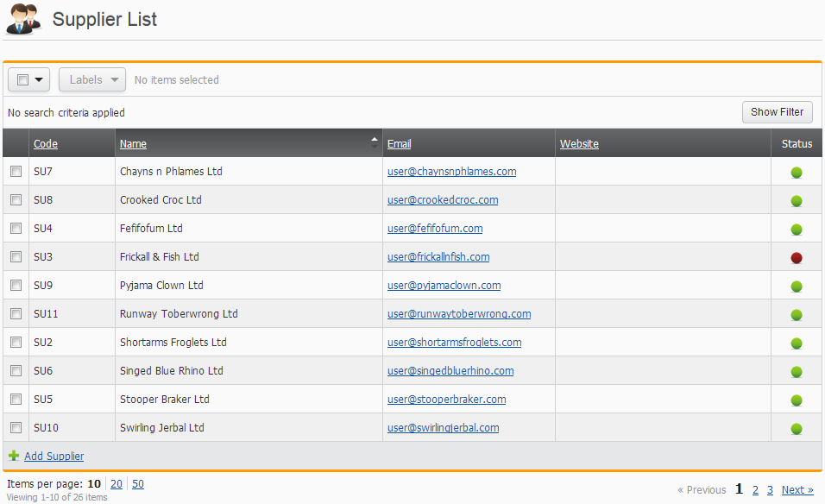
Task: Click supplier code SU9
Action: coord(43,285)
